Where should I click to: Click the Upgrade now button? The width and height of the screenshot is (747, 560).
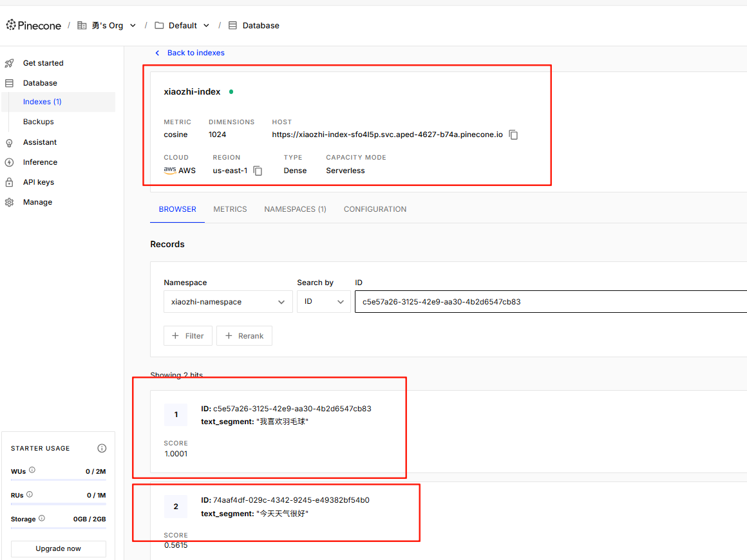point(58,548)
